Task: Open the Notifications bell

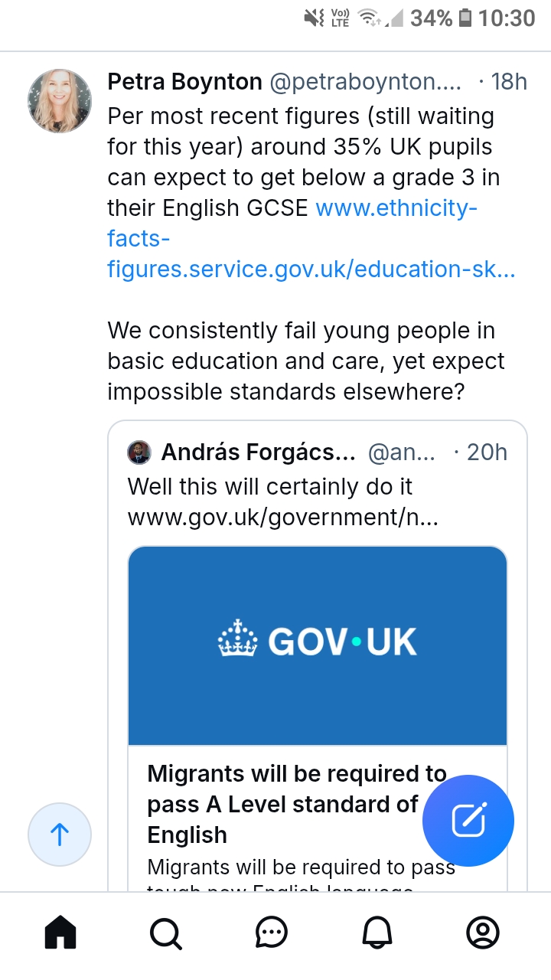Action: click(x=377, y=933)
